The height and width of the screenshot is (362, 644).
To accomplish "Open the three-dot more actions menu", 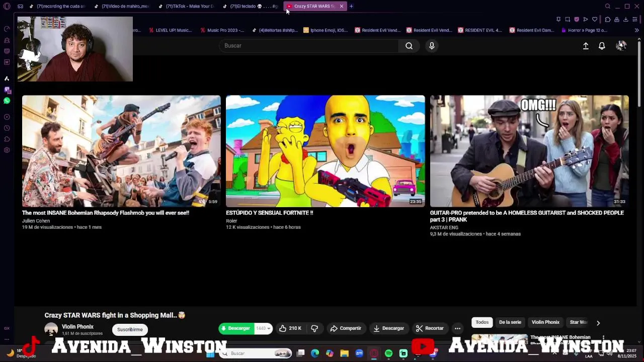I will [x=457, y=328].
